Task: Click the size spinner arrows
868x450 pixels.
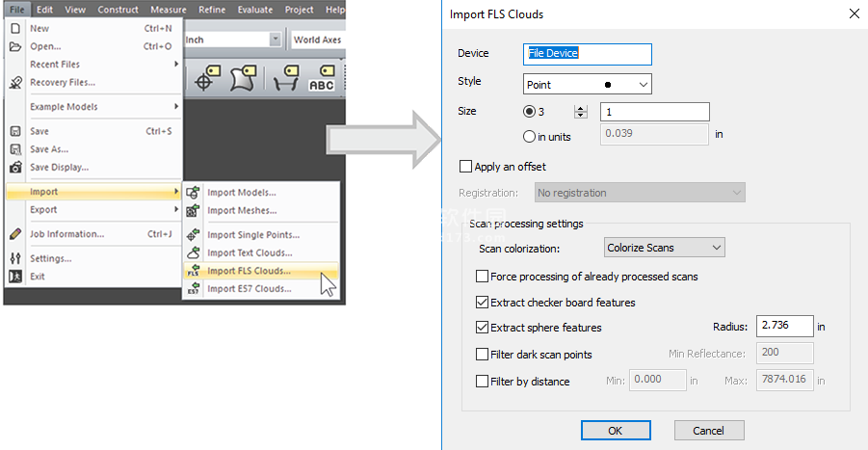Action: coord(581,112)
